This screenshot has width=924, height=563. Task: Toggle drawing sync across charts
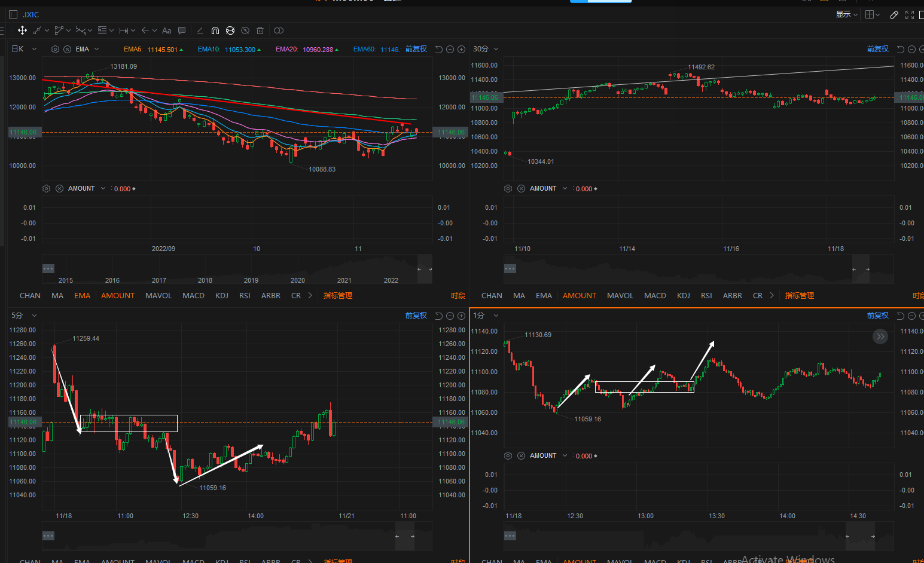tap(230, 30)
